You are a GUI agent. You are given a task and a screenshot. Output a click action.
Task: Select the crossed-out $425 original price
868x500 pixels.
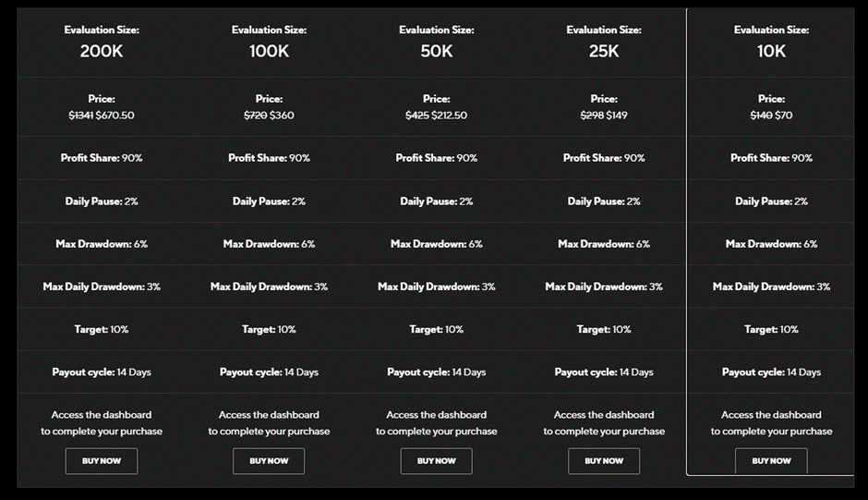pos(417,116)
